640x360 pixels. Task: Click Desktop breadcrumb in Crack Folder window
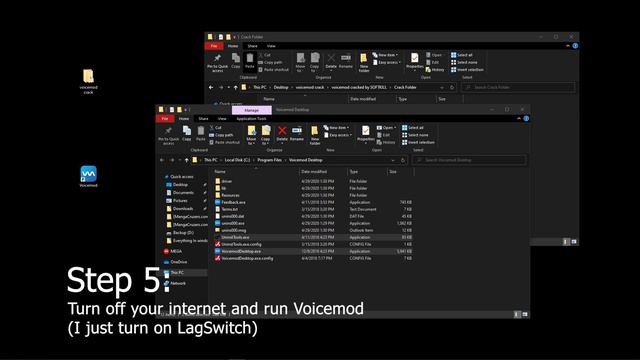tap(281, 87)
